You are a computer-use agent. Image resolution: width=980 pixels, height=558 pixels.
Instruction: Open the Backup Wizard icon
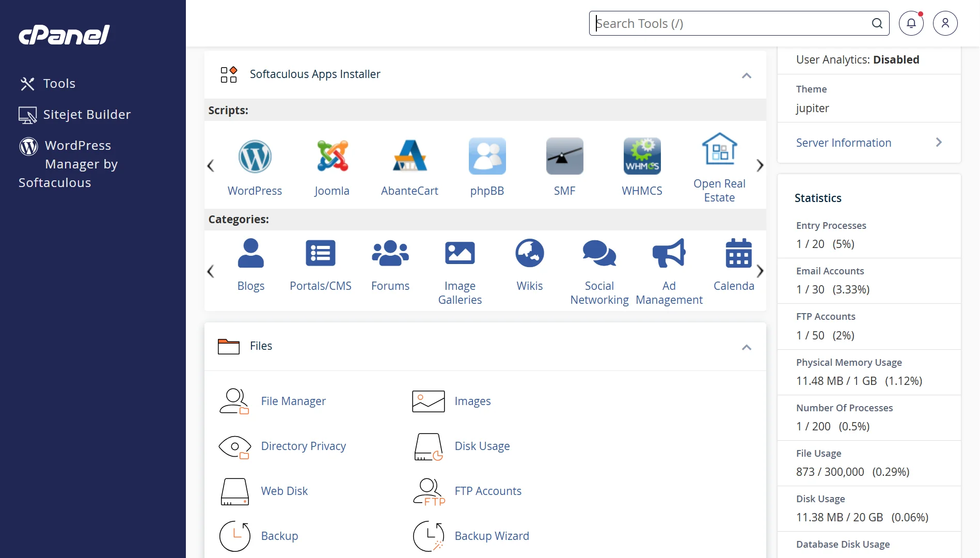click(x=429, y=536)
